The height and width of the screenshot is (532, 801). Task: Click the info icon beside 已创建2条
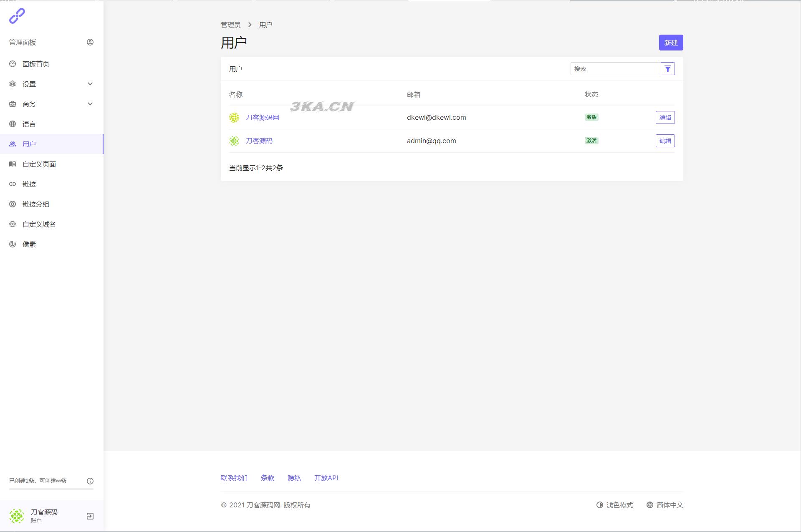point(90,481)
